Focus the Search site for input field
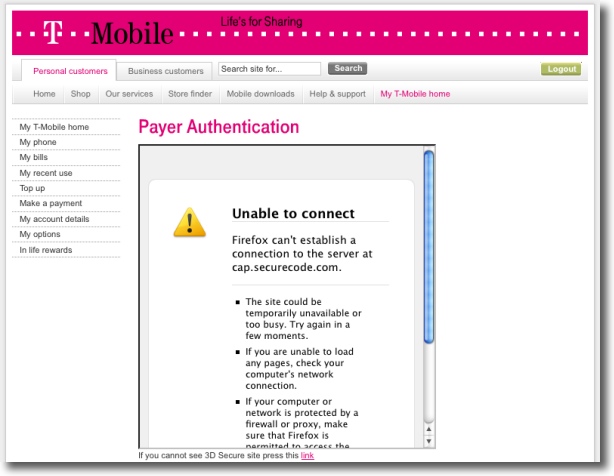 269,69
